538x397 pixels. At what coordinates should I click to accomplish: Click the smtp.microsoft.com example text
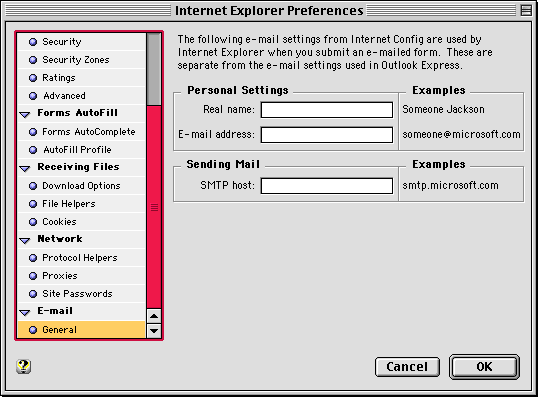coord(450,186)
